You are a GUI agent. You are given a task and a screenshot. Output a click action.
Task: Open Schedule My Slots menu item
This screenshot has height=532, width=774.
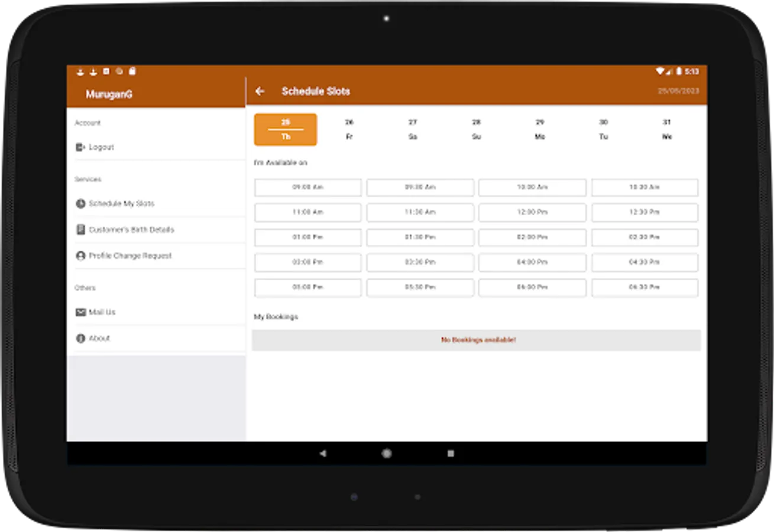[156, 203]
